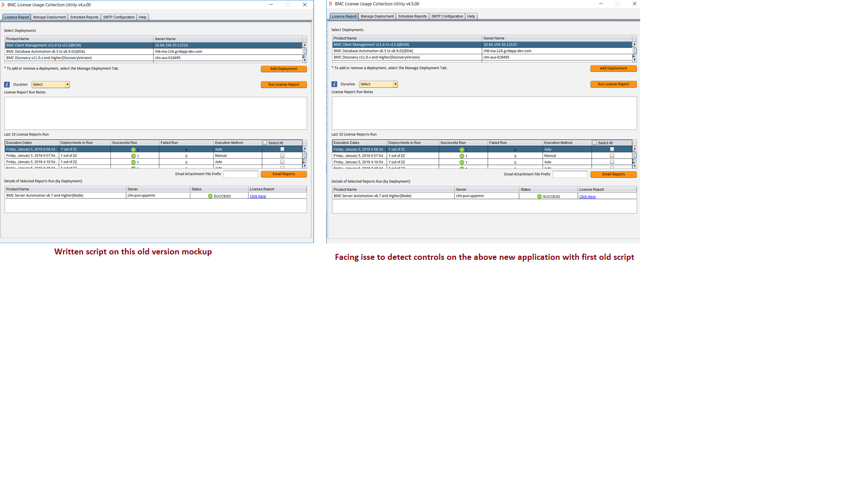Open Manage Deployment tab in v4.x.00 window

coord(49,17)
